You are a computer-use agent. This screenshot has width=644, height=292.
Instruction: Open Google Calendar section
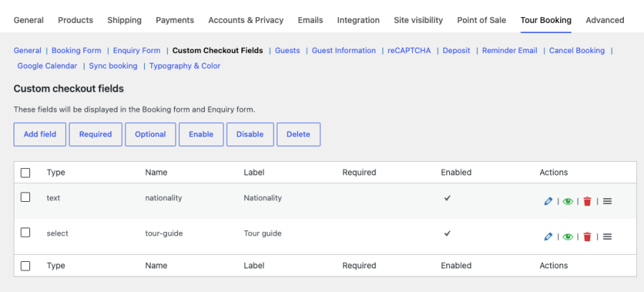tap(47, 66)
